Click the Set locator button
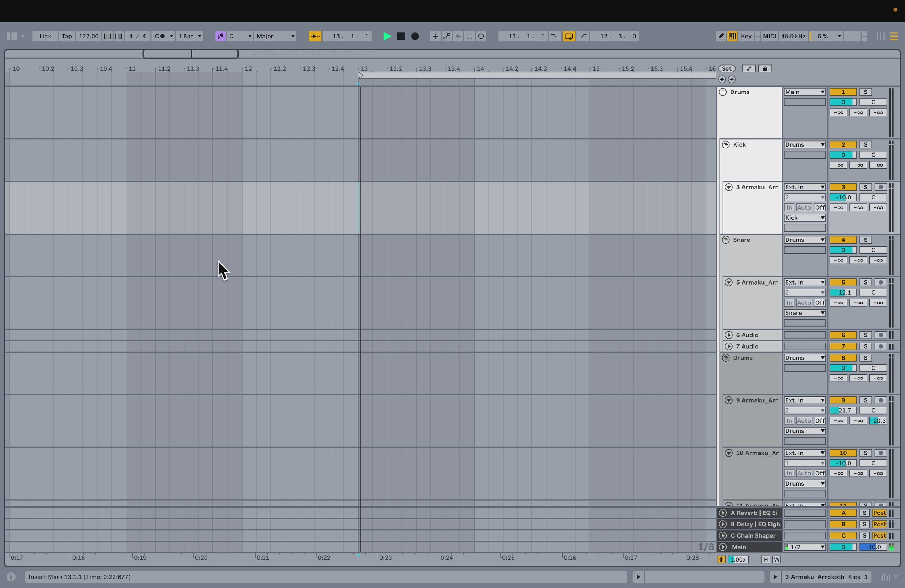 click(x=726, y=68)
